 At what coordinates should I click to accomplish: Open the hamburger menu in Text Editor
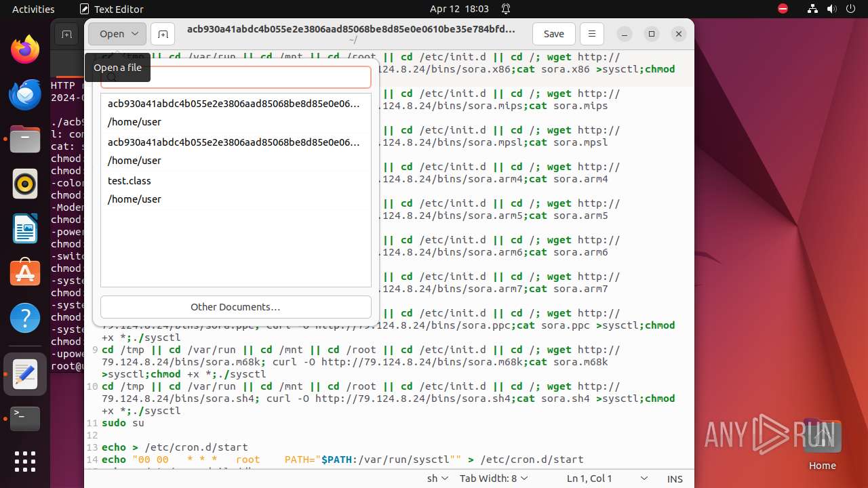point(592,34)
